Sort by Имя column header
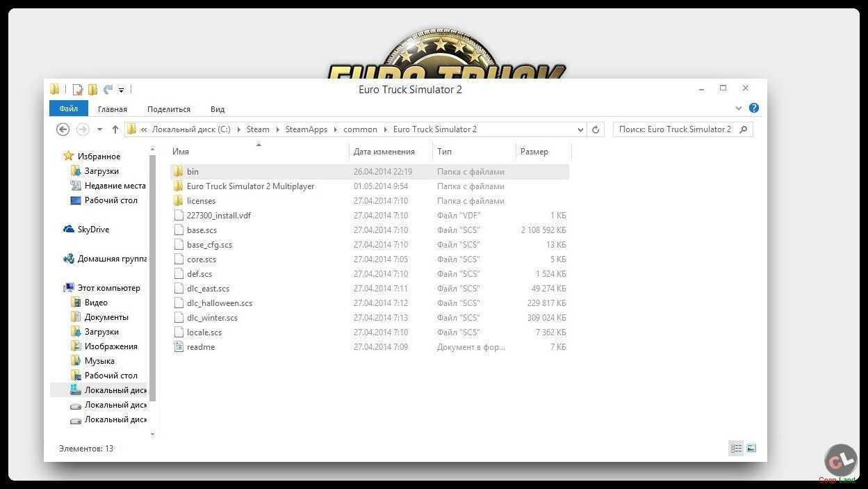The height and width of the screenshot is (489, 868). [x=259, y=152]
